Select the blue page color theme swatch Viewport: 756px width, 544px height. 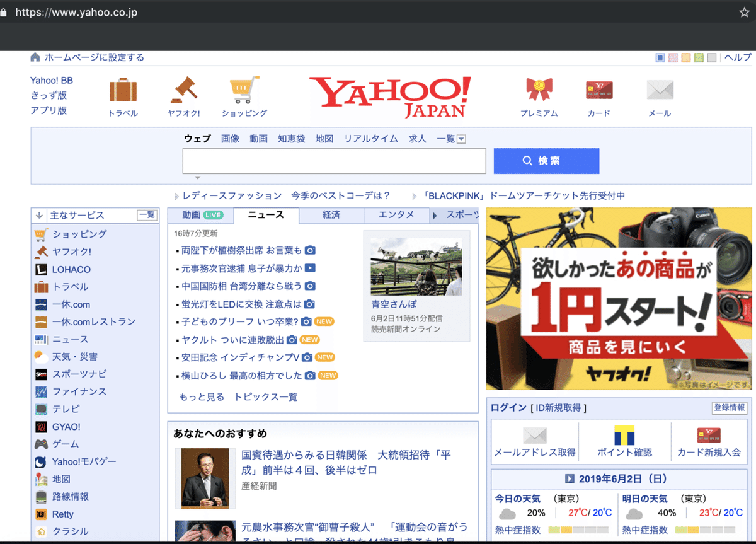click(x=660, y=58)
